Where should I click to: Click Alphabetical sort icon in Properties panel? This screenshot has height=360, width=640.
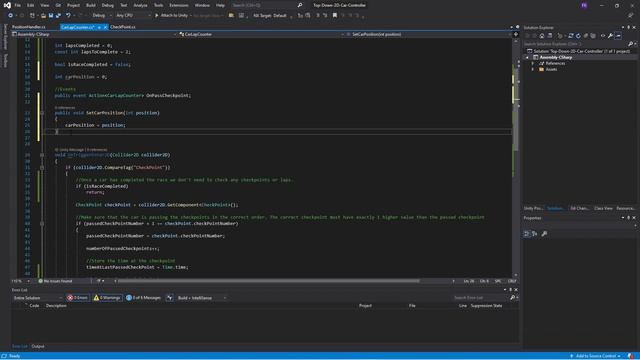535,233
